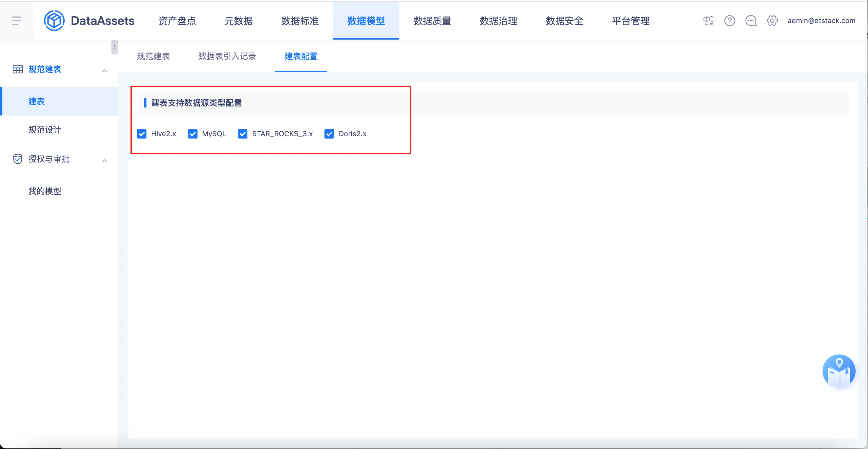Screen dimensions: 868x449
Task: Switch to the 数据表引入记录 tab
Action: click(x=227, y=56)
